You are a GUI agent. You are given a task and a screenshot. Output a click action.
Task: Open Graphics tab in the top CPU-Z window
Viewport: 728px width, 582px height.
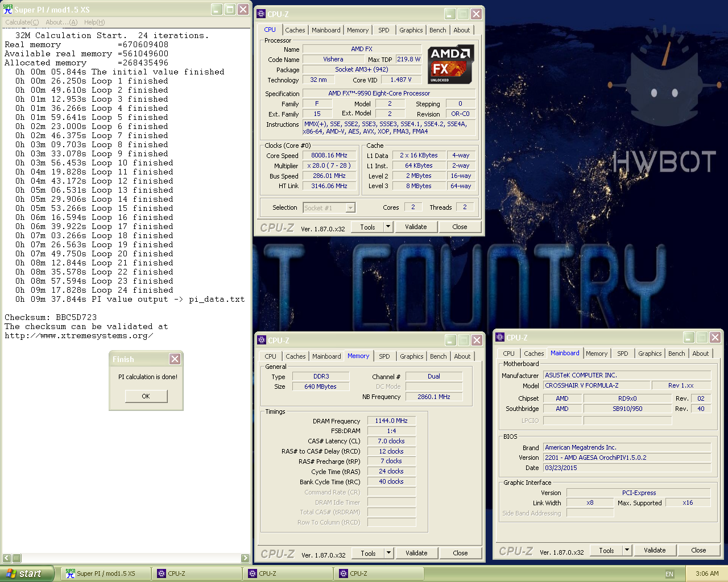click(x=411, y=30)
